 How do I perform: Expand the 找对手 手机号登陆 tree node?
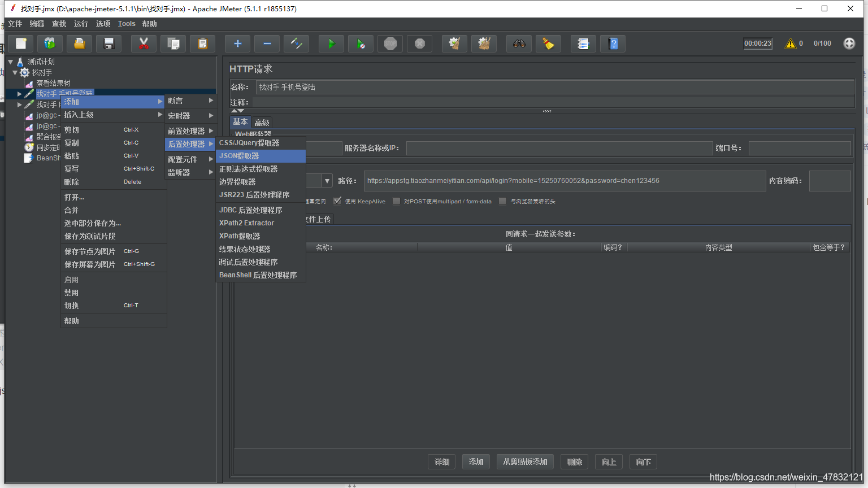tap(20, 94)
